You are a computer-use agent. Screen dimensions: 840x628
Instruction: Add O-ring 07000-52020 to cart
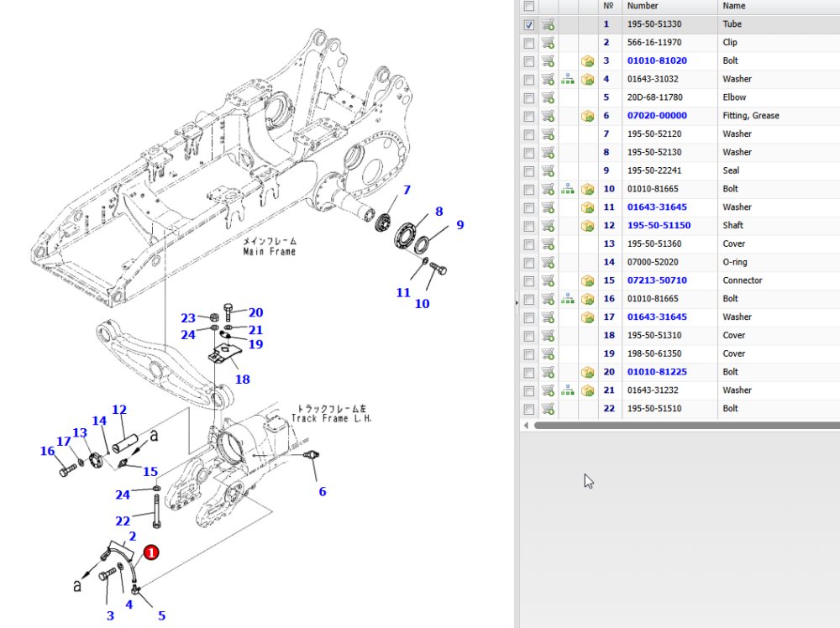pos(548,262)
